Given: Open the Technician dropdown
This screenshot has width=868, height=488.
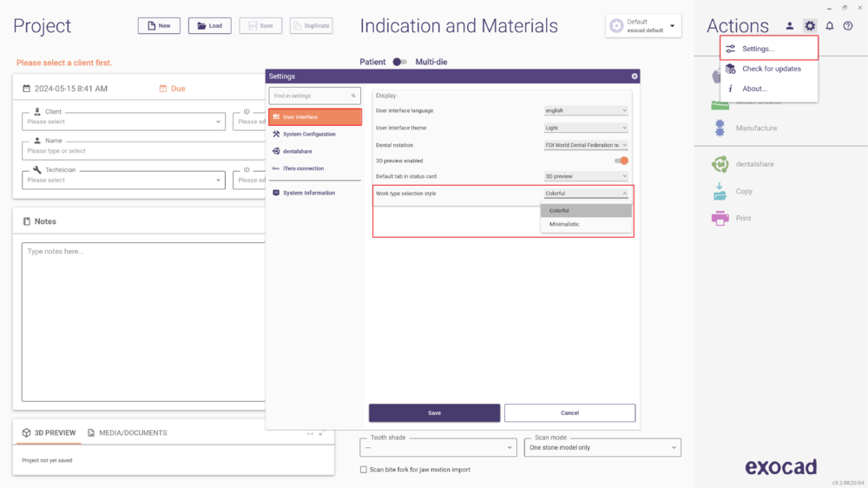Looking at the screenshot, I should (123, 180).
